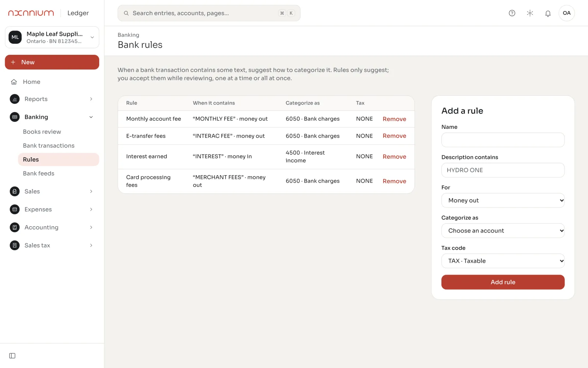588x368 pixels.
Task: Collapse the sidebar using the panel icon
Action: click(12, 356)
